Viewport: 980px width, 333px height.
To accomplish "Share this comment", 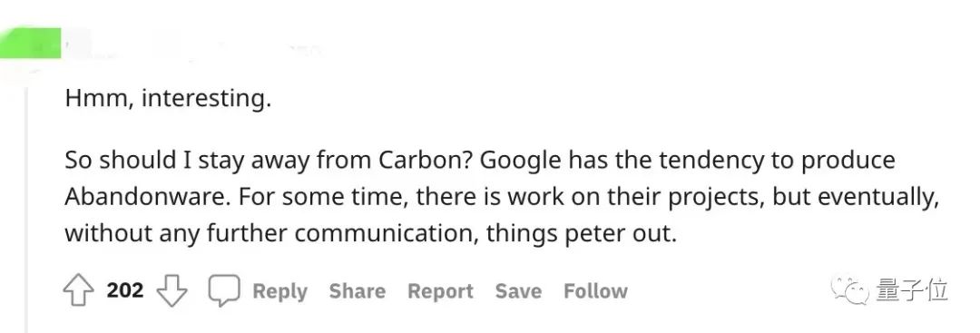I will coord(358,290).
